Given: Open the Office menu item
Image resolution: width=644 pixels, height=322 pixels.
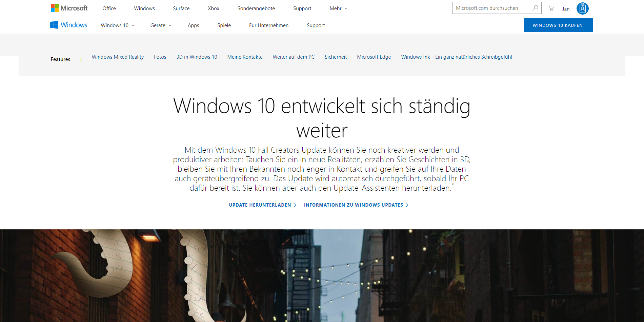Looking at the screenshot, I should point(109,8).
